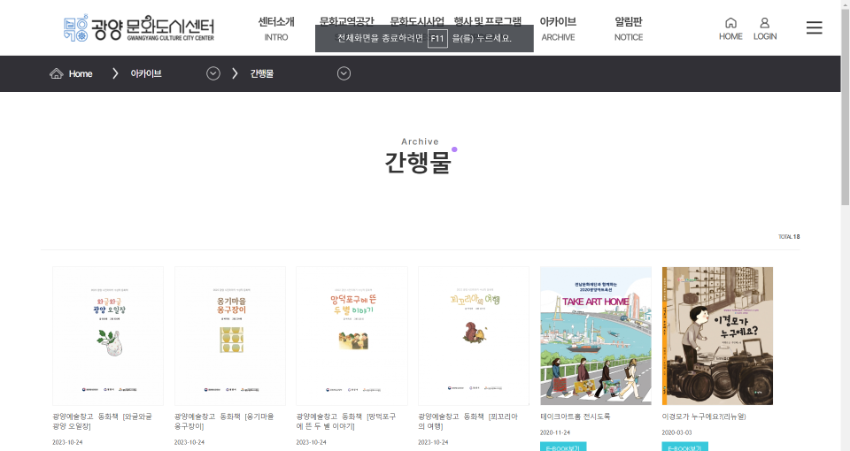This screenshot has height=451, width=850.
Task: Open the 알림판 NOTICE menu
Action: (x=628, y=28)
